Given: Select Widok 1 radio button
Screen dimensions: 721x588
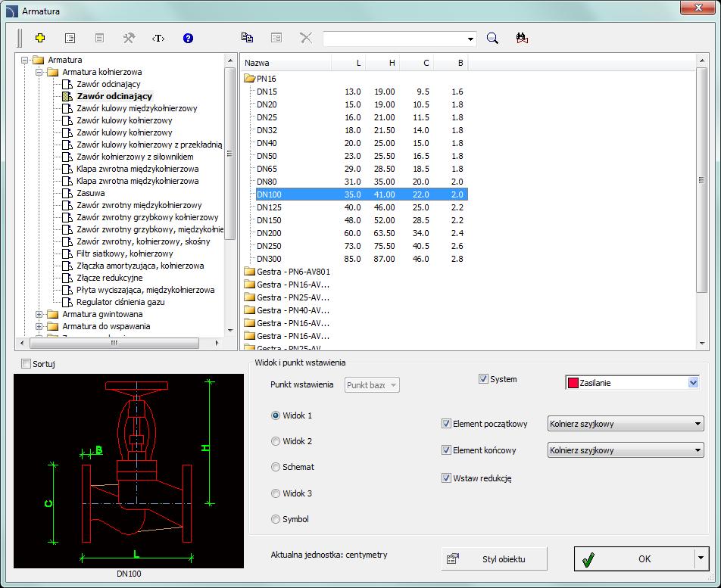Looking at the screenshot, I should [x=276, y=415].
